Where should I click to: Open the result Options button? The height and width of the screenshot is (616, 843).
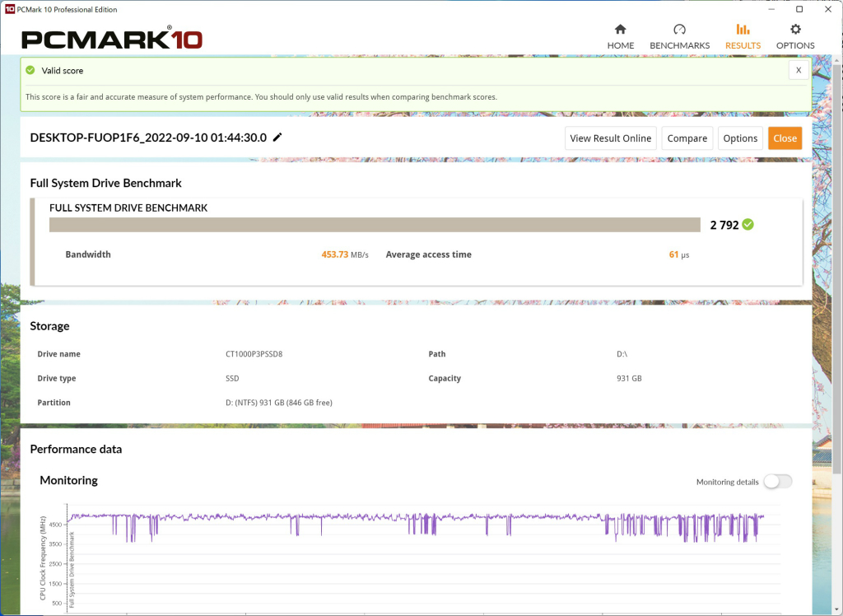coord(740,138)
